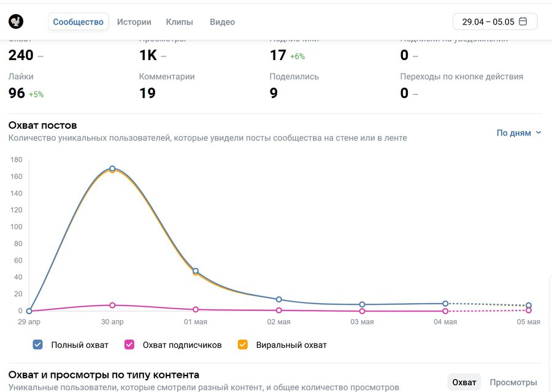Select the Охват view button

pyautogui.click(x=464, y=382)
